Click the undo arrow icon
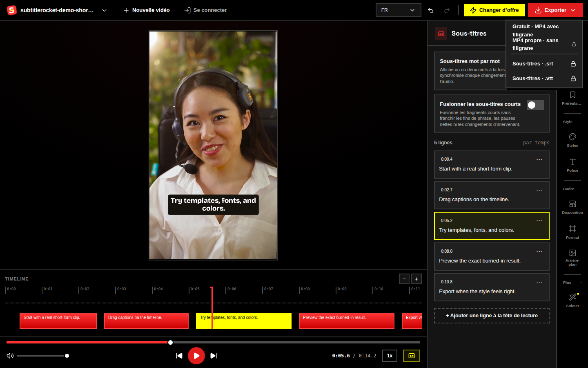 [x=430, y=10]
